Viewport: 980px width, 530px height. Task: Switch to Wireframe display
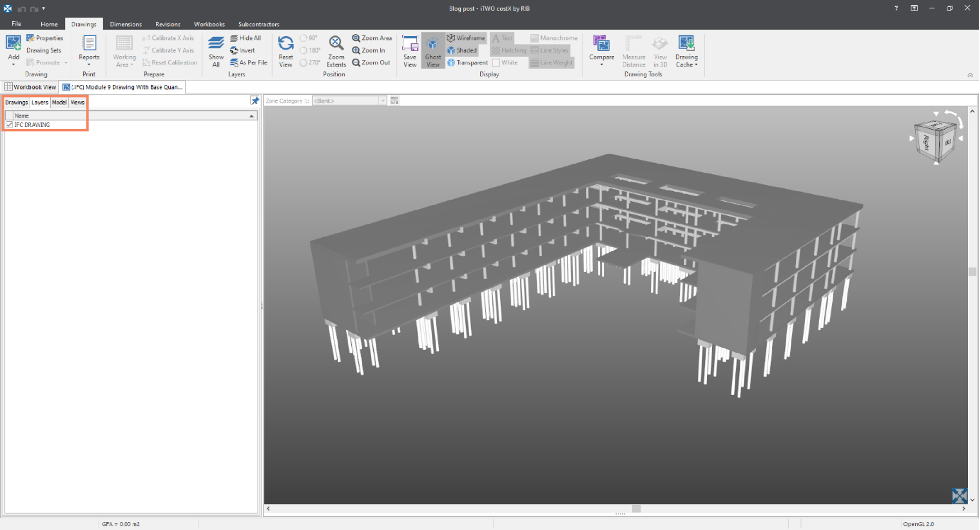[466, 38]
